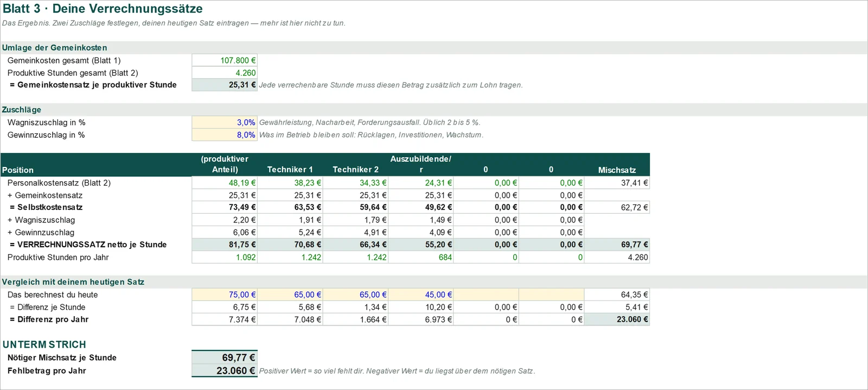Select today's Mischsatz value 64,35 €

(617, 295)
